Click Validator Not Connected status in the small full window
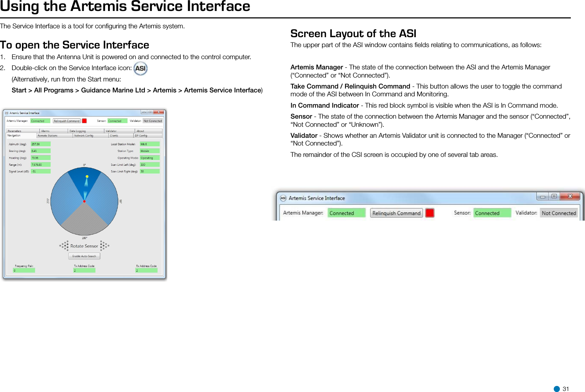The width and height of the screenshot is (585, 392). click(x=153, y=121)
